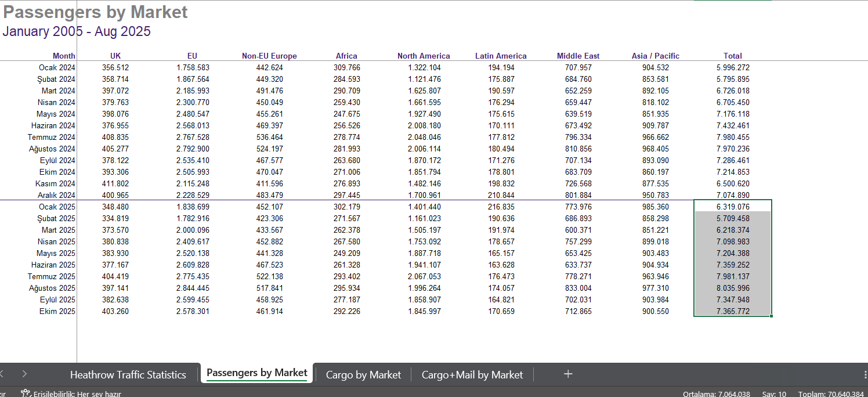The image size is (868, 397).
Task: Select the Ekim 2025 Total cell 7.365.772
Action: 732,312
